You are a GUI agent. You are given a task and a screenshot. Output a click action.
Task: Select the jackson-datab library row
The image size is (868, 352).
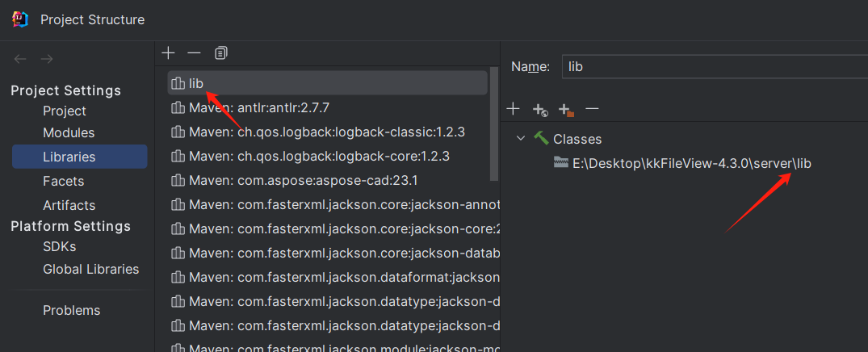point(333,253)
